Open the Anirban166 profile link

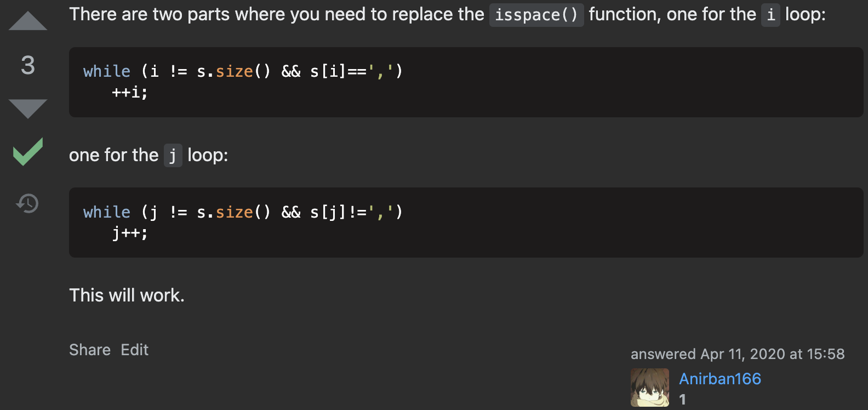coord(719,379)
